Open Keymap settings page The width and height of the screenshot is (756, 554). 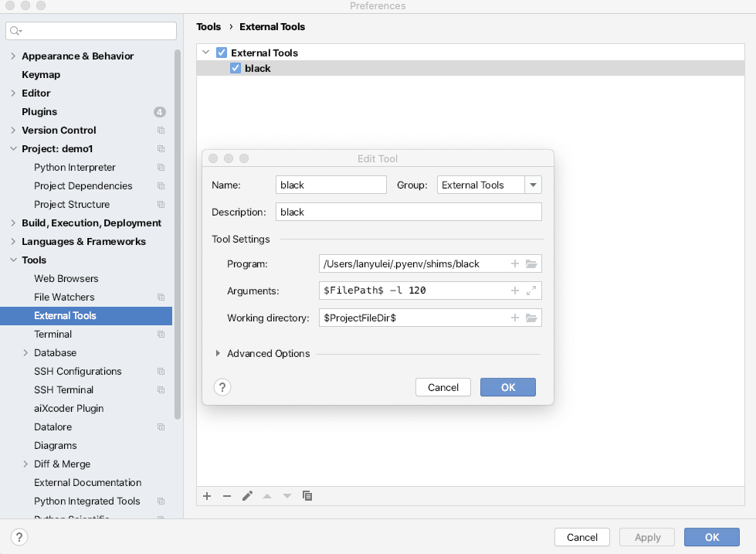click(x=41, y=75)
